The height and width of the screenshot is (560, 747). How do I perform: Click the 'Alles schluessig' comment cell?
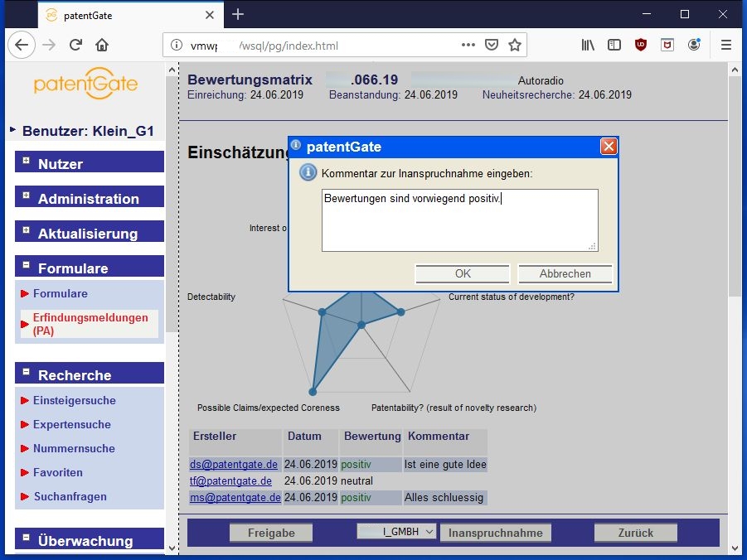pos(444,498)
